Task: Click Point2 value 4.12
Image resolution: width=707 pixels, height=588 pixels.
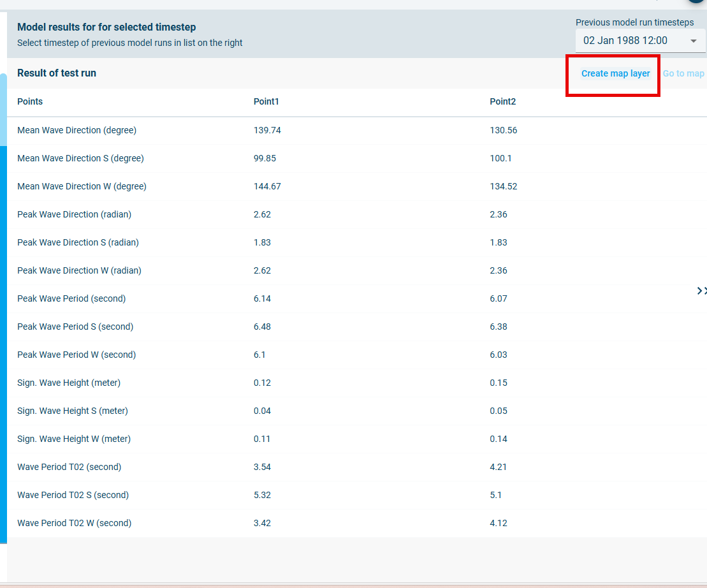Action: pyautogui.click(x=499, y=523)
